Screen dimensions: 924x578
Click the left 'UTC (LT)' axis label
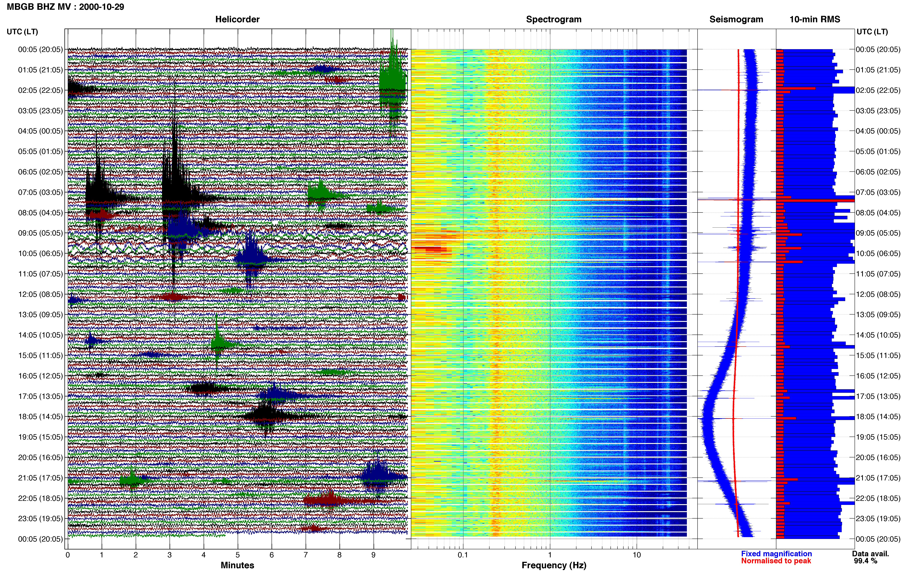tap(22, 32)
